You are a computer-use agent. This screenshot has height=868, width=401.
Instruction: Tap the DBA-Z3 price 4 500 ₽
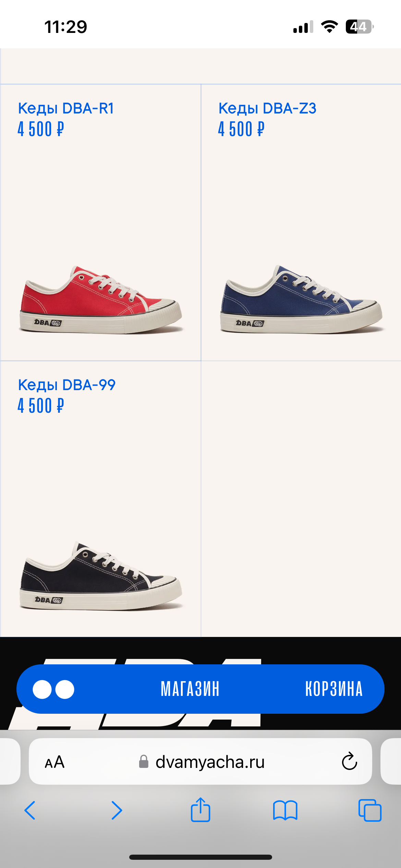(241, 129)
